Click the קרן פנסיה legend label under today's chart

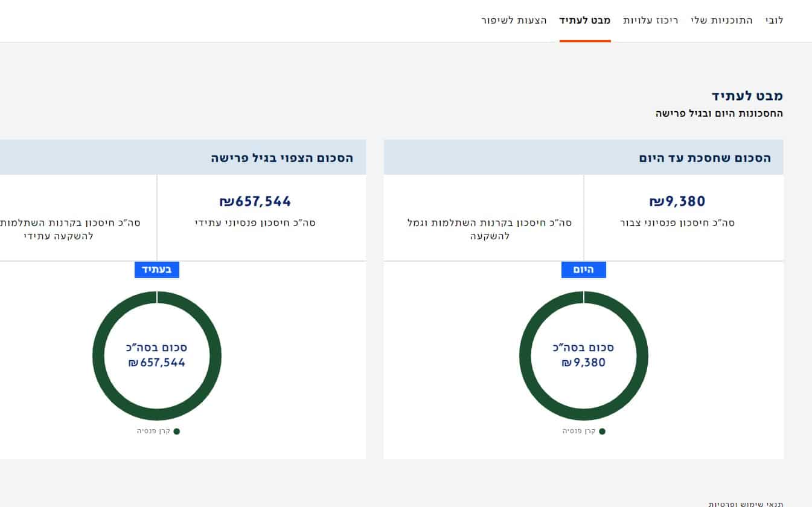tap(579, 431)
